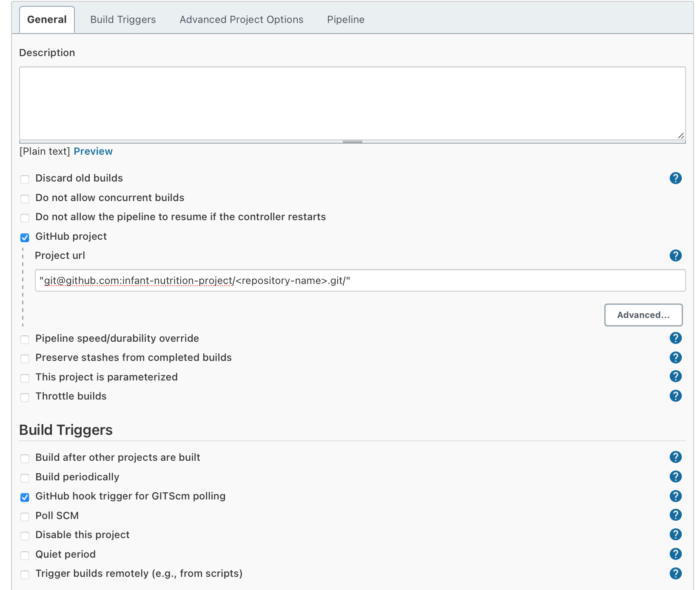Check Build after other projects are built
The width and height of the screenshot is (700, 590).
[x=25, y=459]
